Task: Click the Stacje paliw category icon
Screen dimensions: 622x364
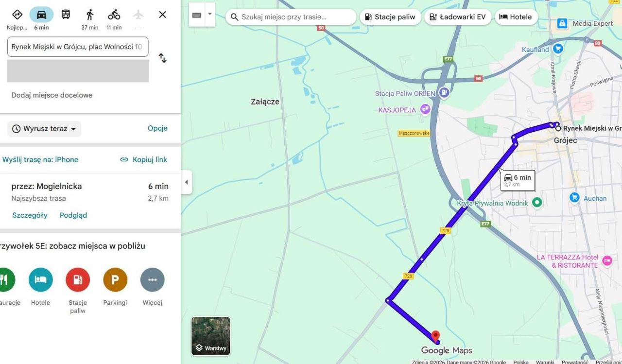Action: [x=78, y=279]
